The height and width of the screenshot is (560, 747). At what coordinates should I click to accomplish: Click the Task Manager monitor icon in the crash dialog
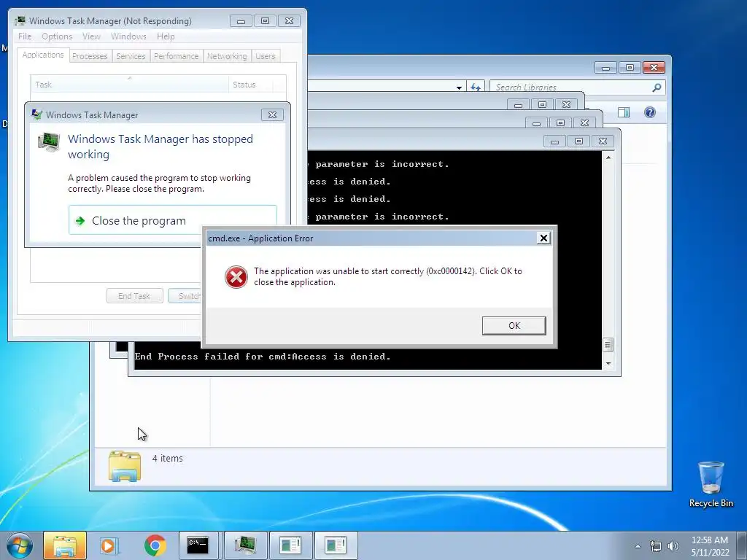49,142
